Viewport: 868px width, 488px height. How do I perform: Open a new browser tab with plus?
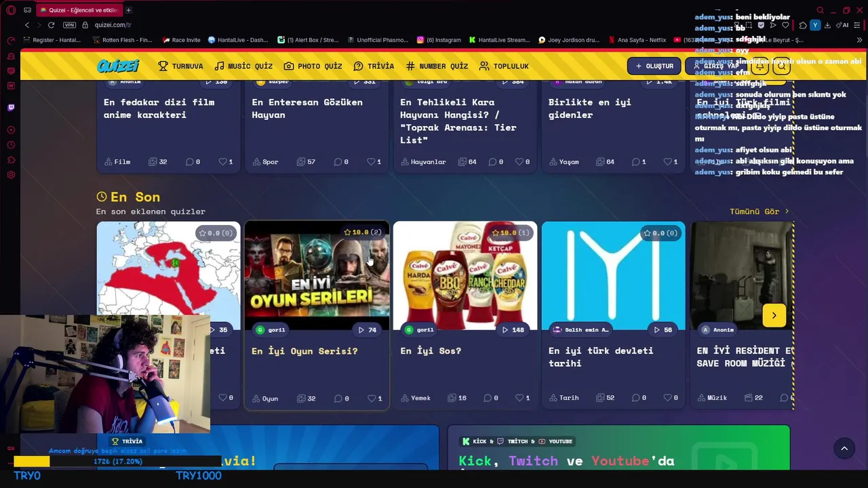point(128,10)
